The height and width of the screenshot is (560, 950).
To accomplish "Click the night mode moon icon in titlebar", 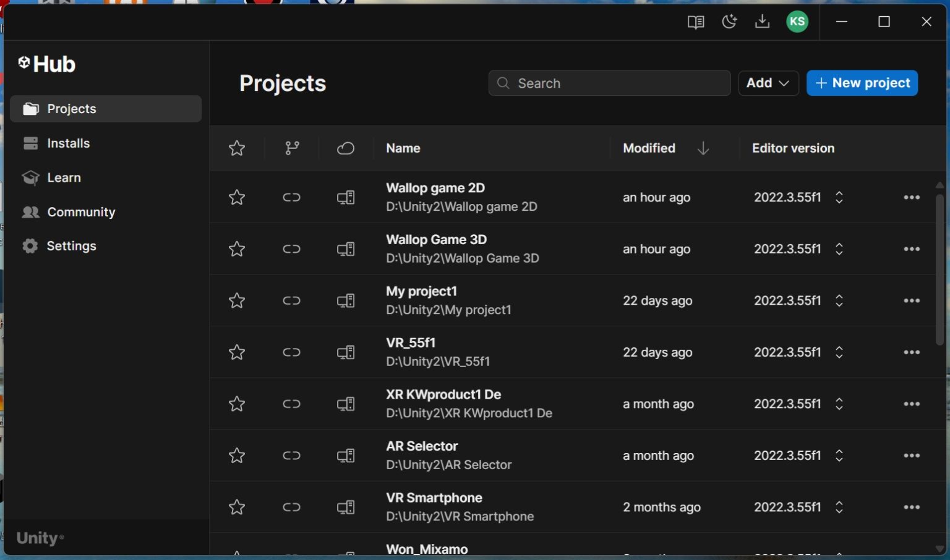I will pyautogui.click(x=729, y=22).
